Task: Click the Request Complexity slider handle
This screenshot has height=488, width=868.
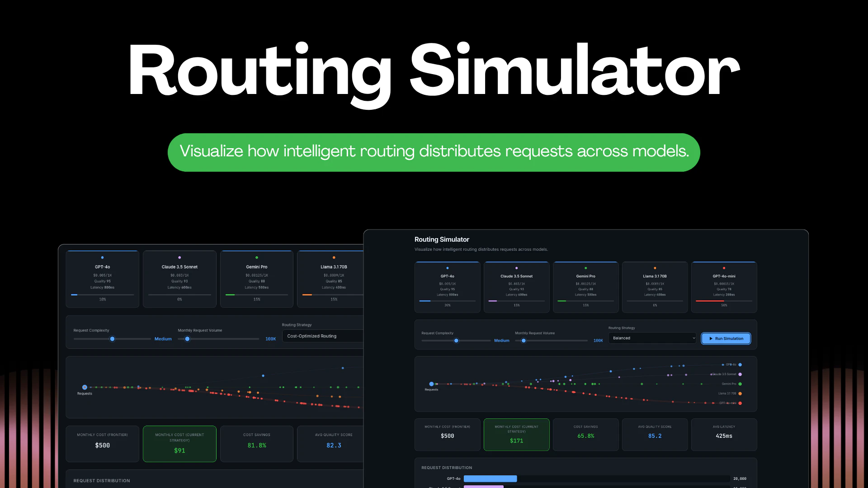Action: 456,340
